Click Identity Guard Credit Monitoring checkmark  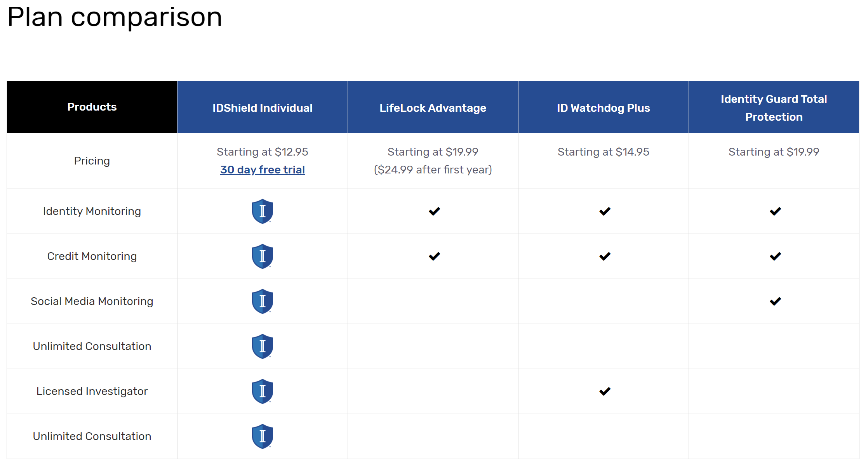click(775, 256)
